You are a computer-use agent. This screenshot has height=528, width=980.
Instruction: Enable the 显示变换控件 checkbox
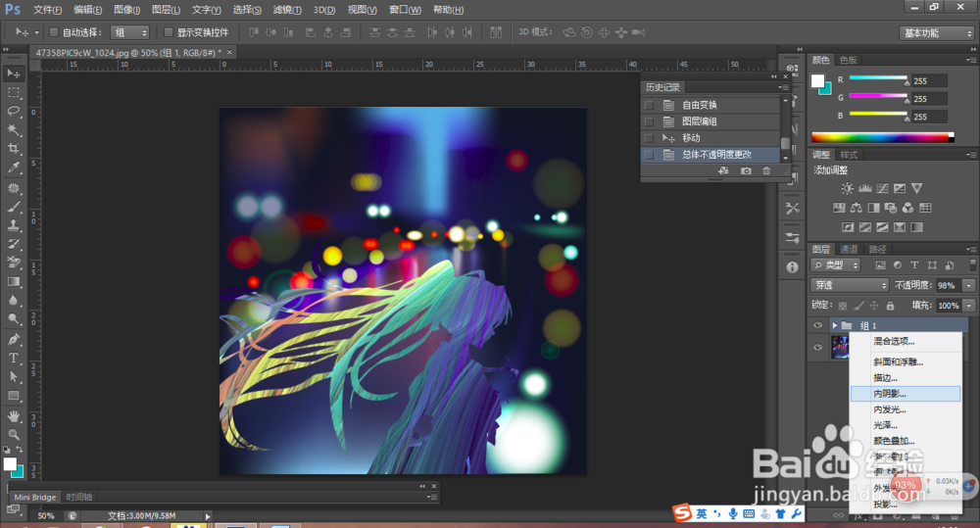point(169,32)
